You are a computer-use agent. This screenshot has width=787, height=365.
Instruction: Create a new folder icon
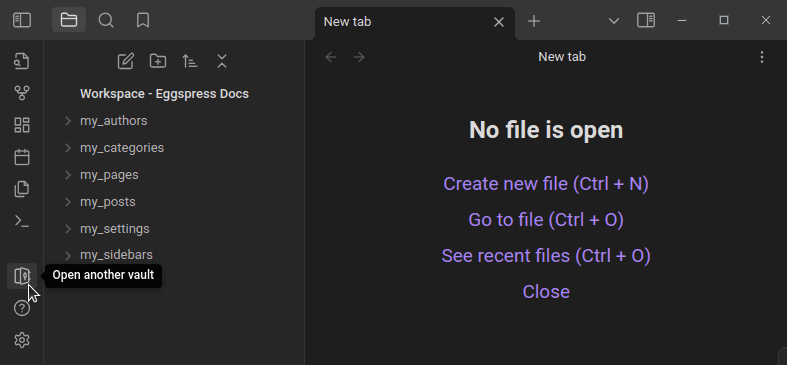(x=158, y=61)
